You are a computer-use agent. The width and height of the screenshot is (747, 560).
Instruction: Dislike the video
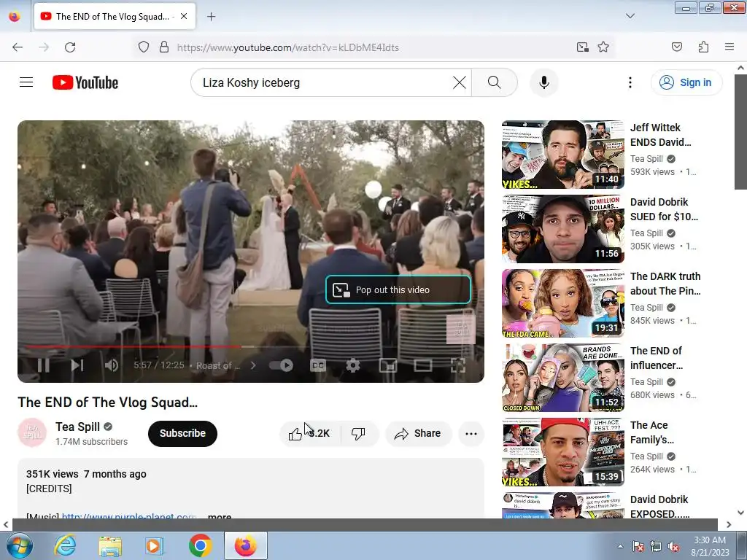point(359,433)
